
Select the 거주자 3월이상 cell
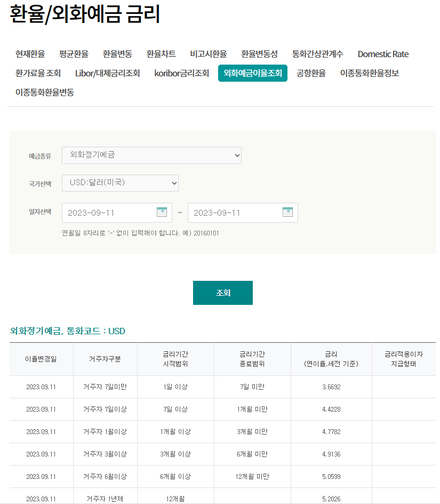point(105,454)
